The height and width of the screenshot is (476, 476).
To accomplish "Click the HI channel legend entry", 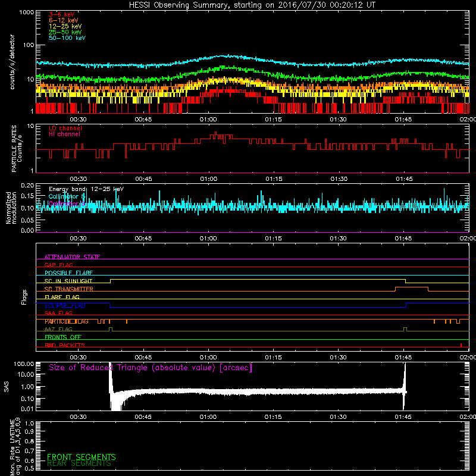I will (x=64, y=134).
